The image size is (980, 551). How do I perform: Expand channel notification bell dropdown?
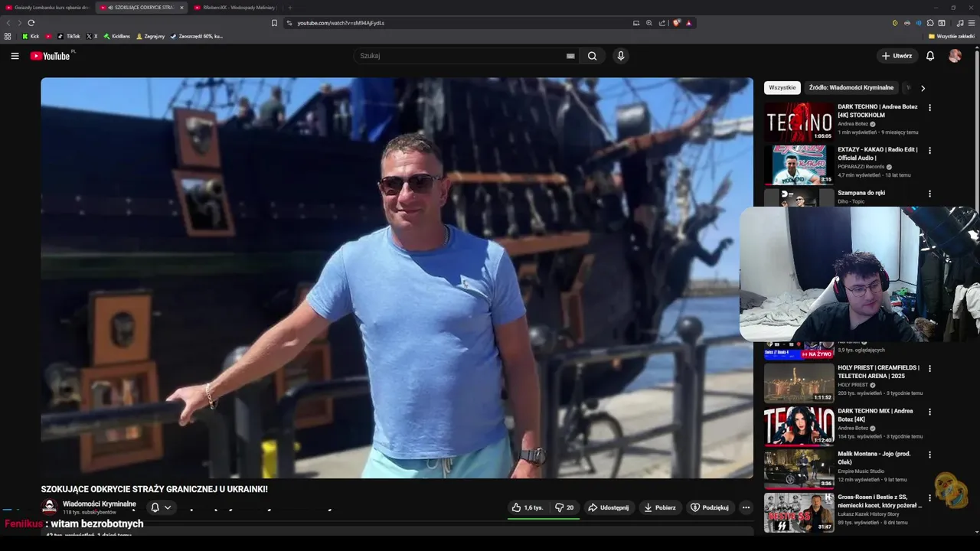pos(161,507)
